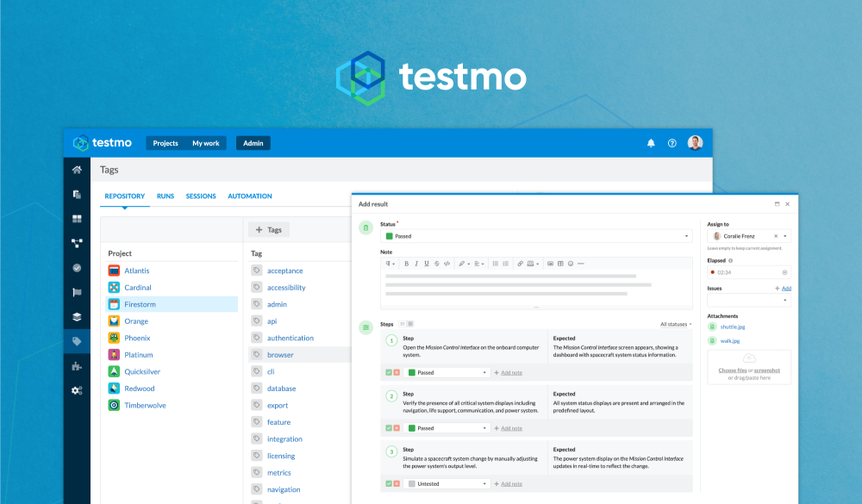Viewport: 862px width, 504px height.
Task: Apply bold formatting in the Note editor
Action: (x=406, y=264)
